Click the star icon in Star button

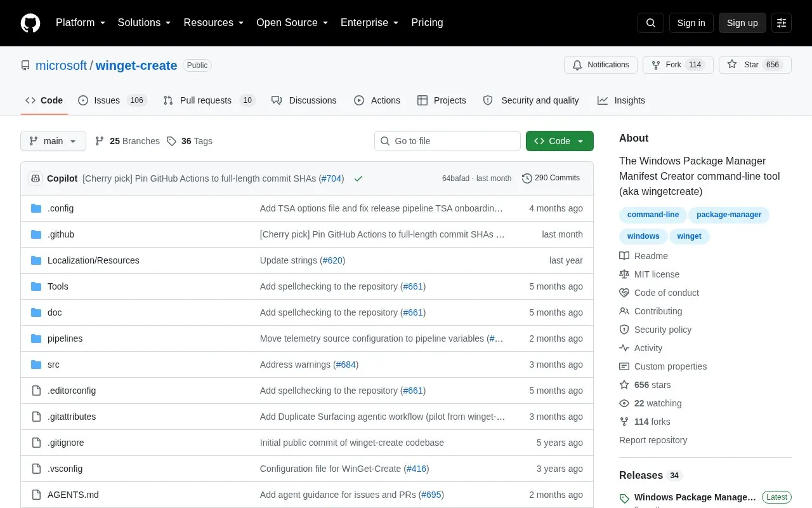732,65
